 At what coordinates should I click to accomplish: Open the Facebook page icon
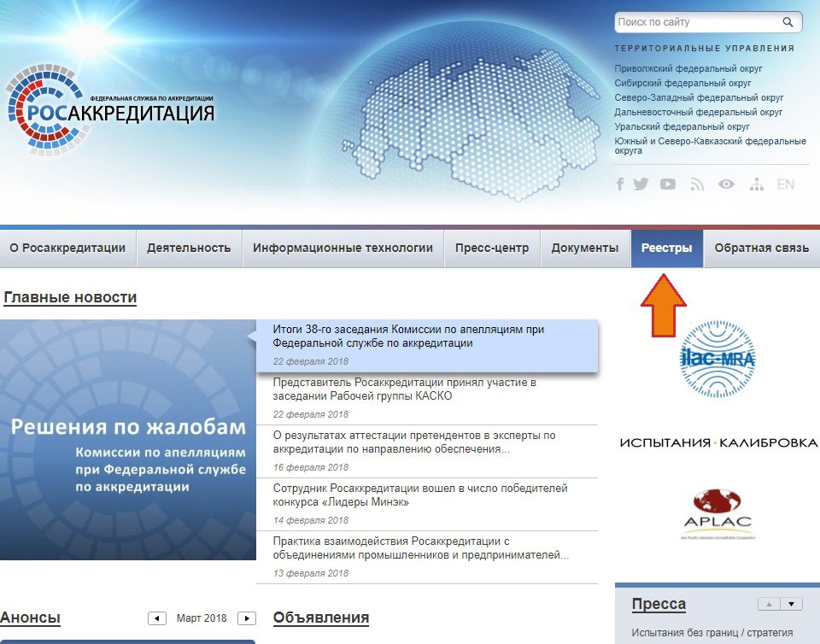[620, 184]
